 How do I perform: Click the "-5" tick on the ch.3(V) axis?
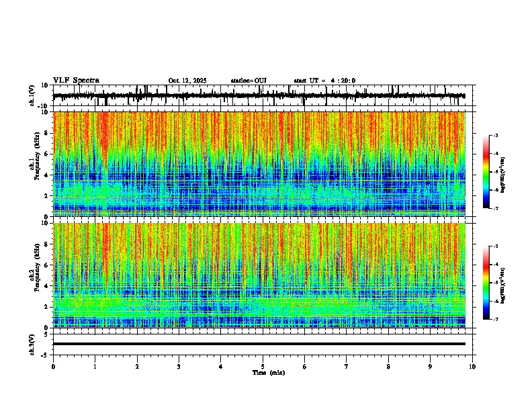[x=44, y=355]
